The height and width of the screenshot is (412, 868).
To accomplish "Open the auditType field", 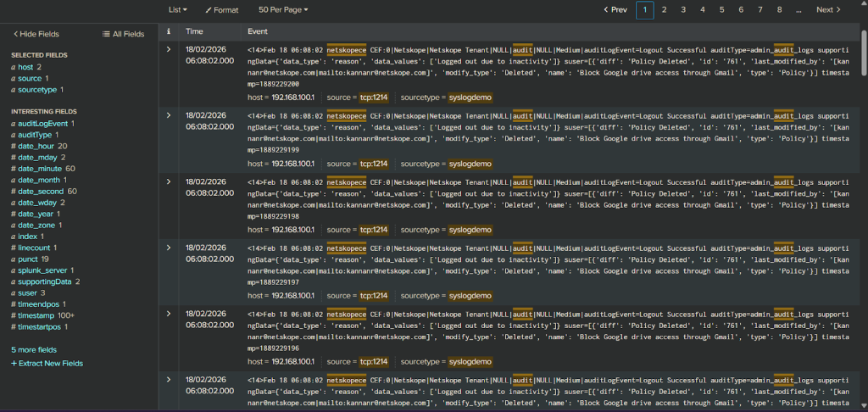I will coord(35,135).
